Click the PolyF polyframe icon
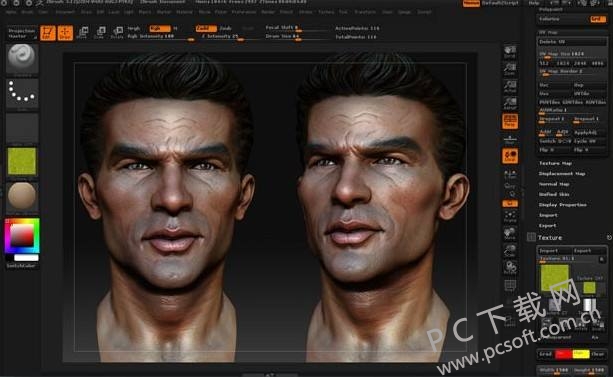Screen dimensions: 613x377 coord(510,285)
